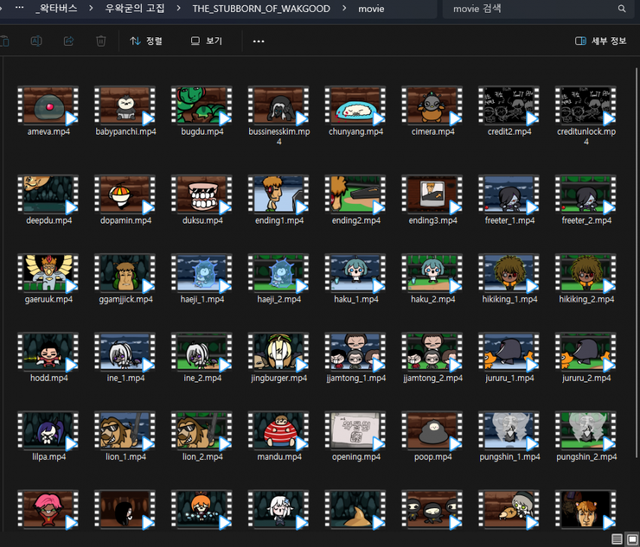Click the delete trash can icon

point(101,41)
